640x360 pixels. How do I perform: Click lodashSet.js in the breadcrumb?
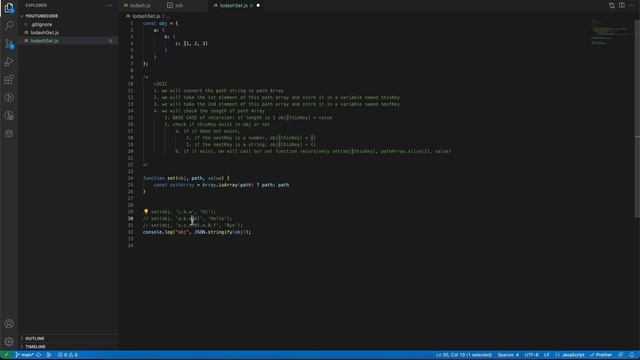tap(146, 16)
